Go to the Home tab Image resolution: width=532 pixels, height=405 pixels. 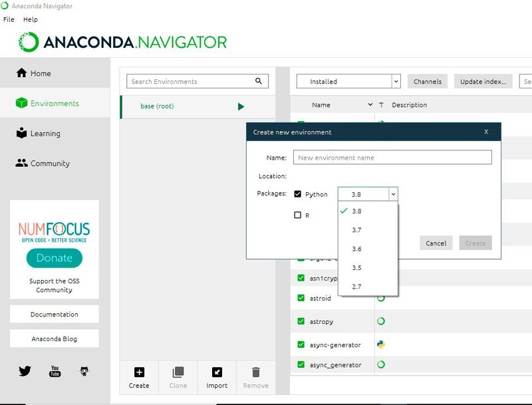click(x=55, y=73)
